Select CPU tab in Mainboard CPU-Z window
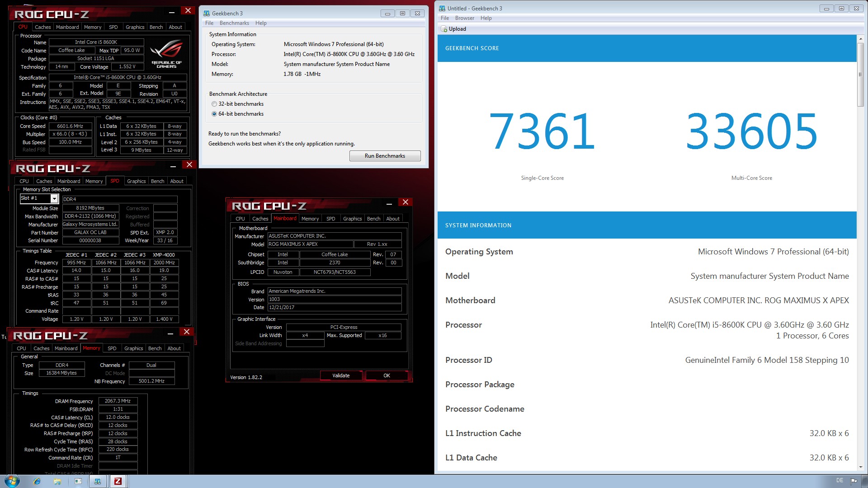The width and height of the screenshot is (868, 488). 241,219
